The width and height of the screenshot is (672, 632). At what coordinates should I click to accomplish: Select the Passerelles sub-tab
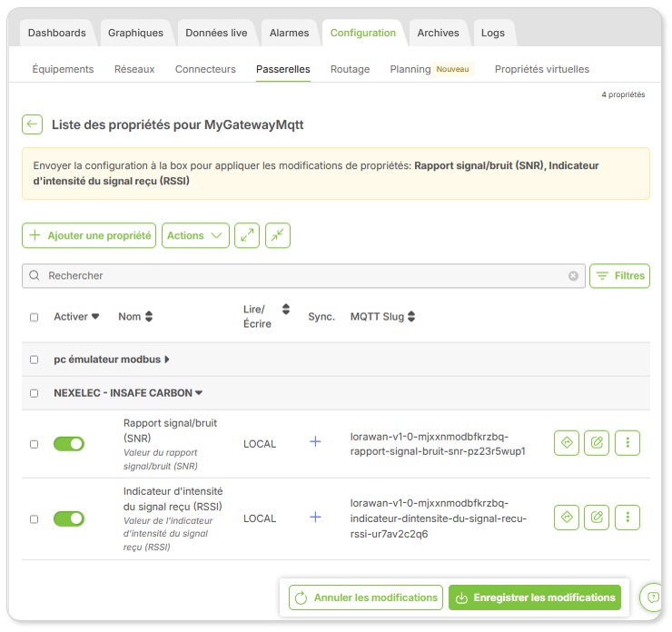point(282,69)
